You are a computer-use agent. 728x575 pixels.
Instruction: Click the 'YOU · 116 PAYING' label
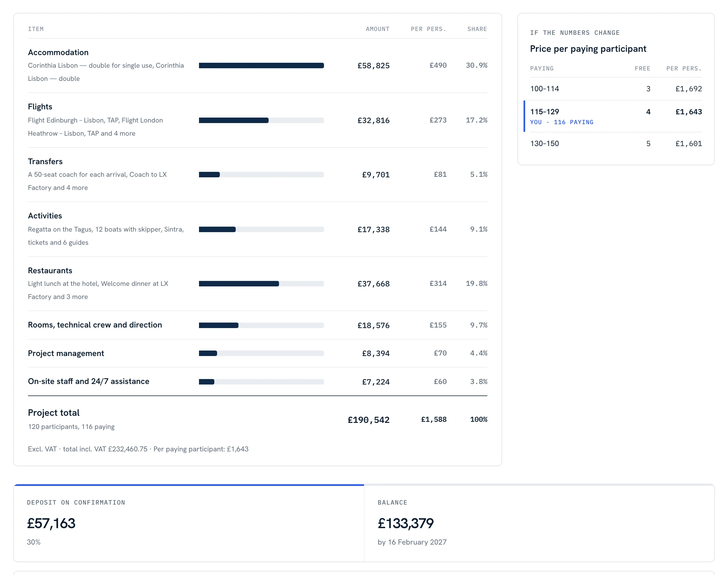[x=561, y=122]
